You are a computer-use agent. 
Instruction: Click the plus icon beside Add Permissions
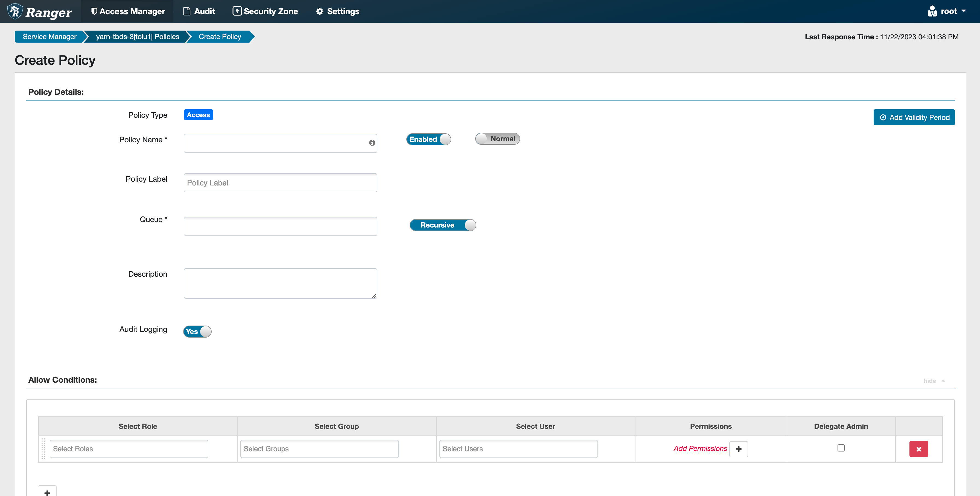[x=739, y=449]
